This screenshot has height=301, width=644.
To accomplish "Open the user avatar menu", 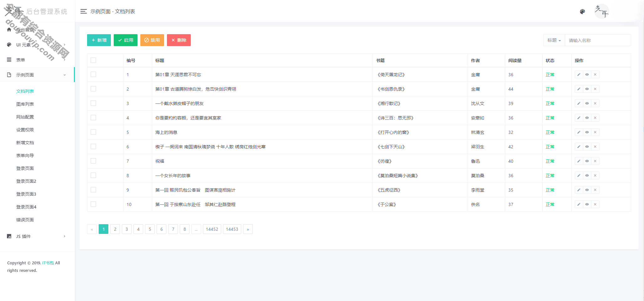I will click(x=601, y=11).
